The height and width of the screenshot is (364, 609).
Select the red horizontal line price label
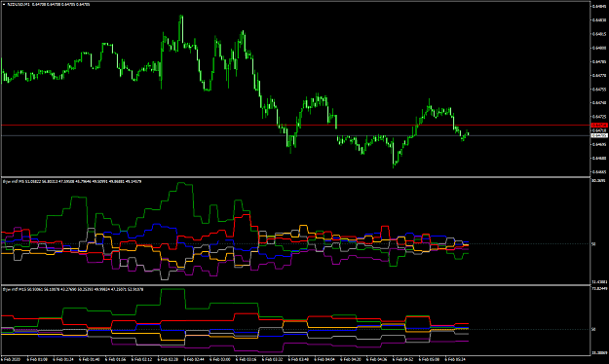pyautogui.click(x=599, y=126)
